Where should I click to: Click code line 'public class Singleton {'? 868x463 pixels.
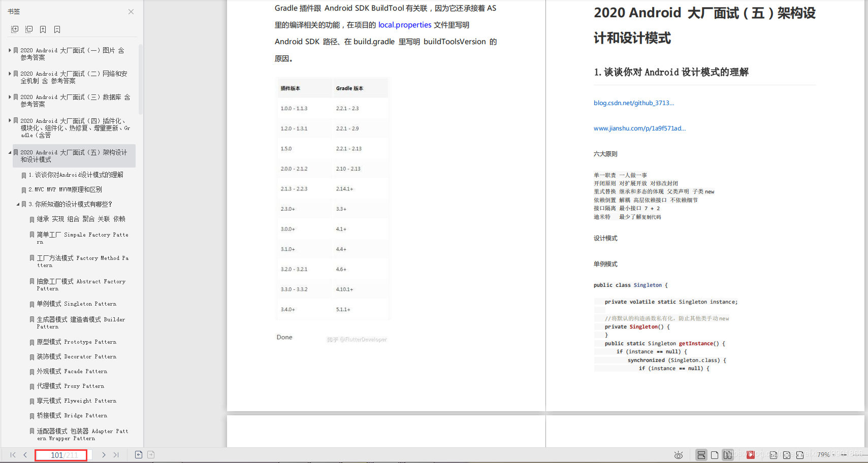pyautogui.click(x=631, y=285)
